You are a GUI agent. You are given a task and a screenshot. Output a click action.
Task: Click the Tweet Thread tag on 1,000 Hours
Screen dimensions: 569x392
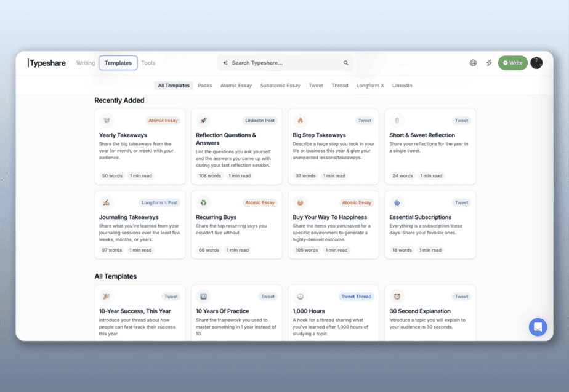[x=357, y=296]
